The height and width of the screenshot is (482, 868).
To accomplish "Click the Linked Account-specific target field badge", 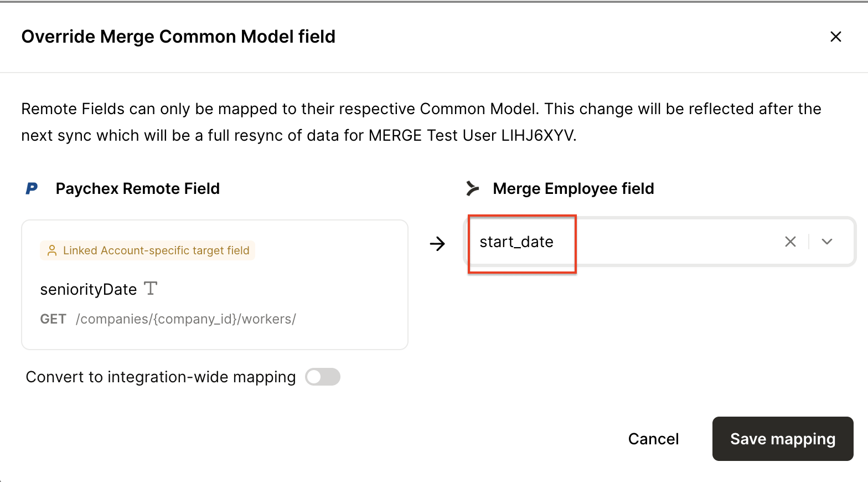I will coord(147,250).
